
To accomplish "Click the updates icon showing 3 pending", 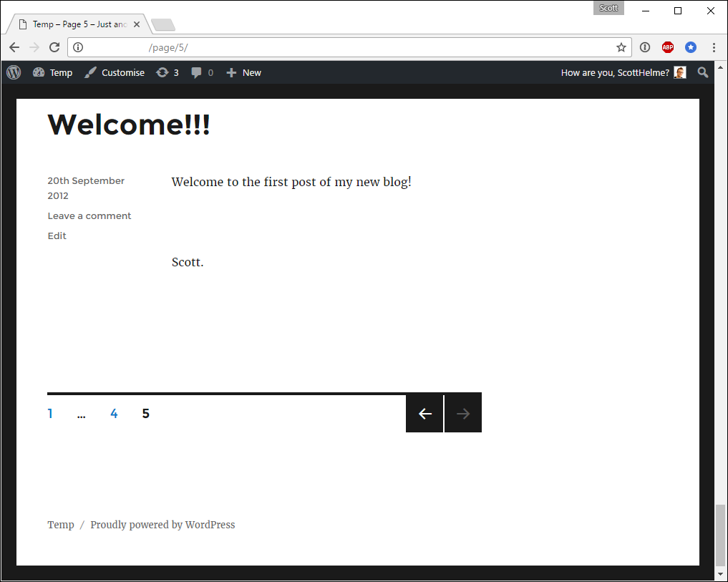I will (x=167, y=72).
